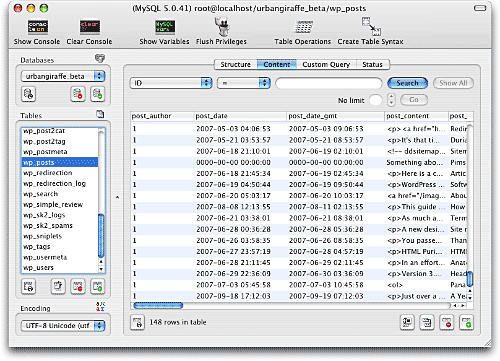Click the green-dot icon below the Tables list
The height and width of the screenshot is (361, 500).
98,286
